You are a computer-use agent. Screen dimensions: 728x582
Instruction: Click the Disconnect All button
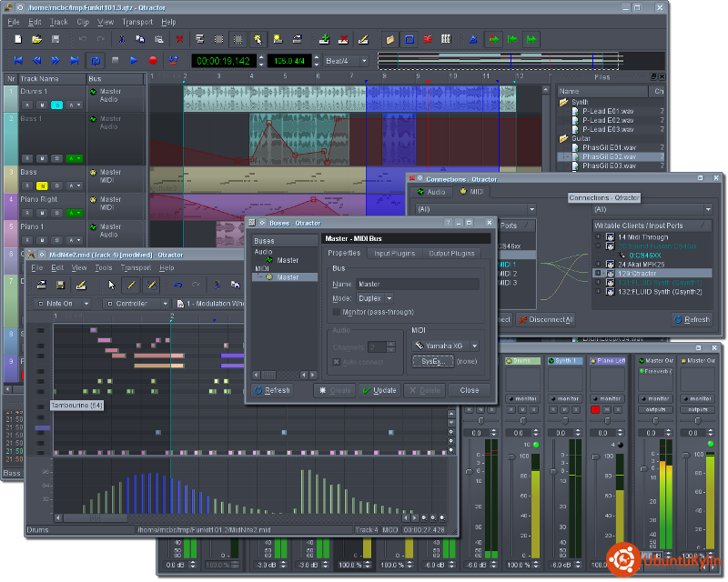pos(545,319)
